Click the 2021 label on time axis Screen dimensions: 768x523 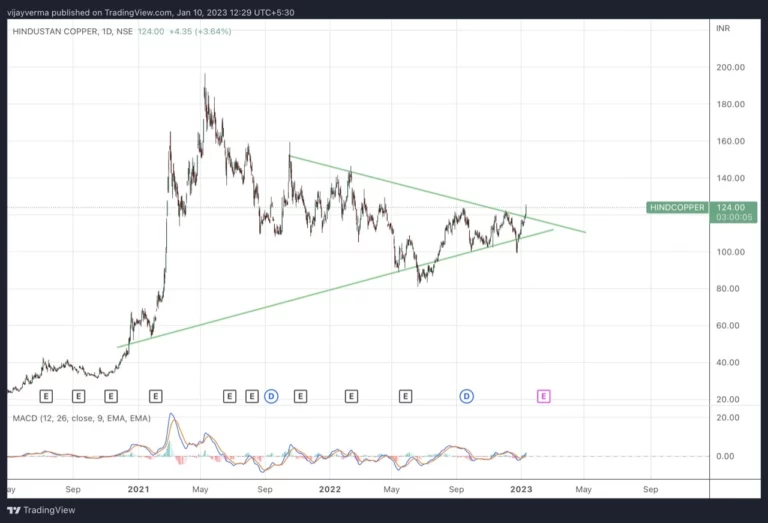(139, 490)
